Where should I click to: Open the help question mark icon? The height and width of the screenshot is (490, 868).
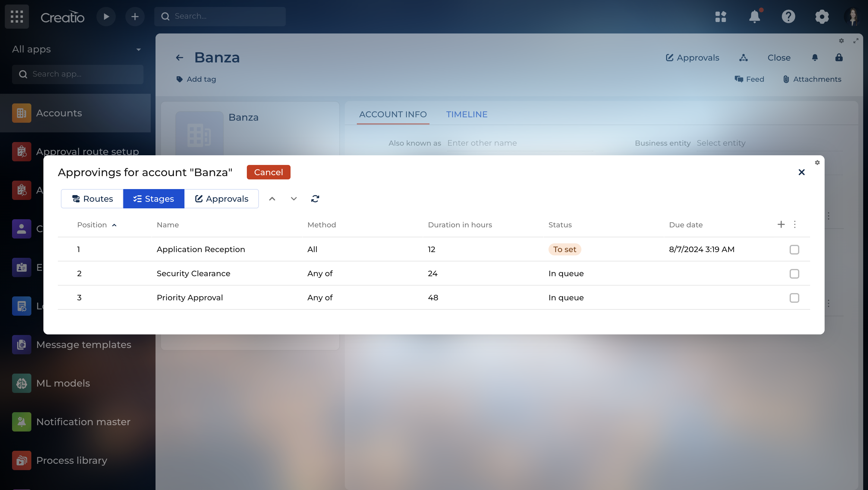(788, 17)
